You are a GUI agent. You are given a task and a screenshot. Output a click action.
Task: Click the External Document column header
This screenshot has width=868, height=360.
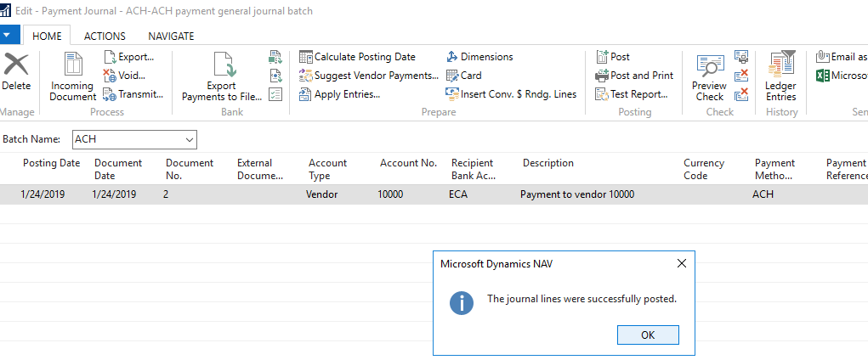click(x=260, y=169)
